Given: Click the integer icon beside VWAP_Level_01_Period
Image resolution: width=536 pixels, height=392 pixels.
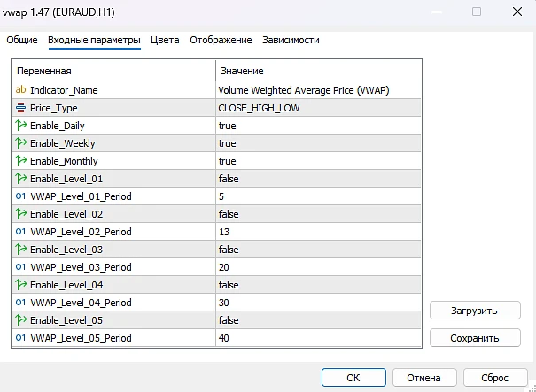Looking at the screenshot, I should [21, 196].
